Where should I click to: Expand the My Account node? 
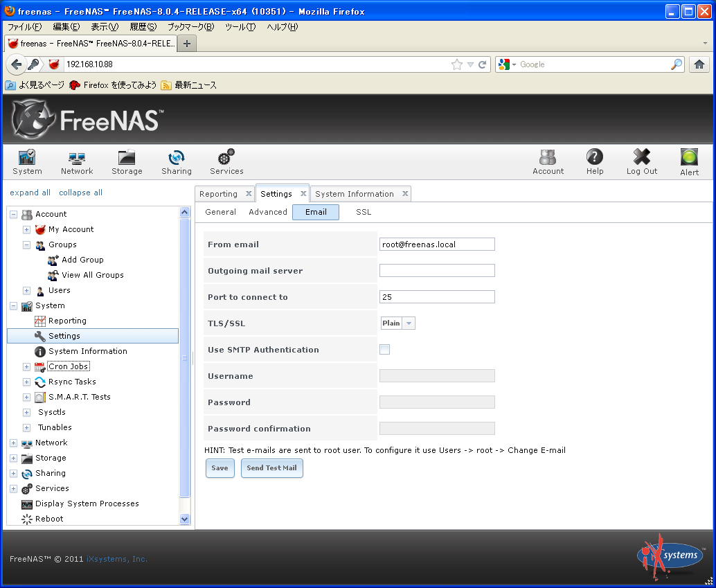[27, 229]
